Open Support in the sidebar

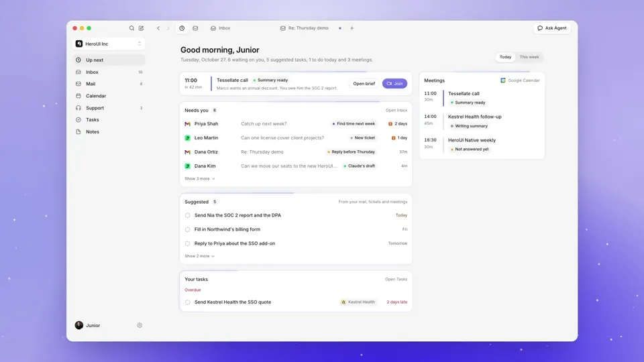point(109,108)
